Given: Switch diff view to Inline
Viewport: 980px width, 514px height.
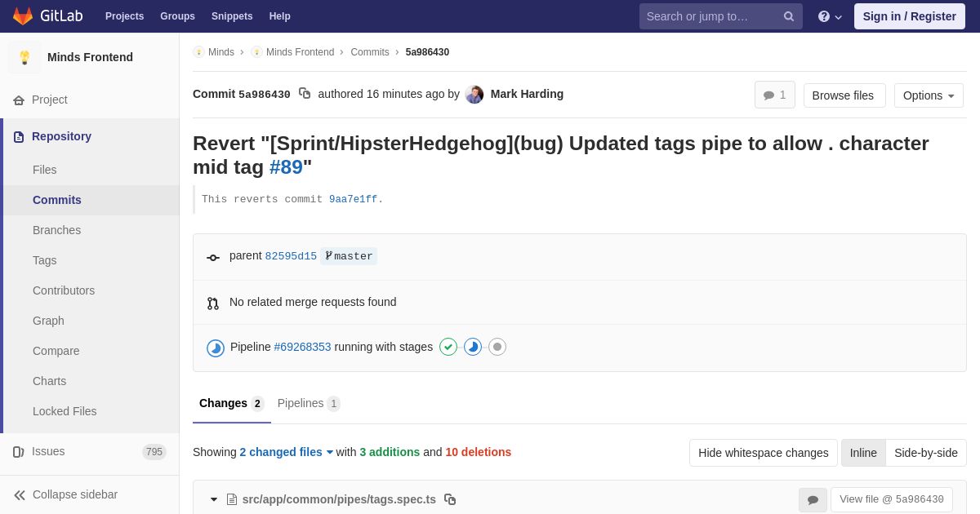Looking at the screenshot, I should 863,453.
